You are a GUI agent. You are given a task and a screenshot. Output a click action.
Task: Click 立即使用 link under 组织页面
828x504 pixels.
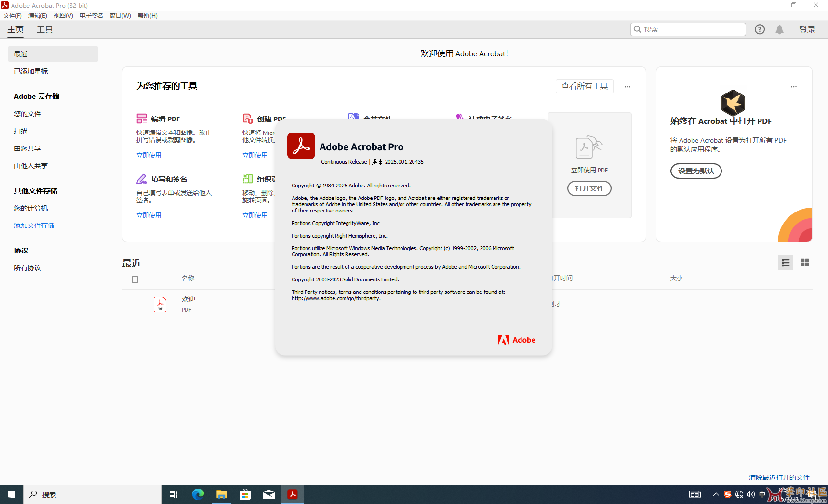(x=255, y=215)
